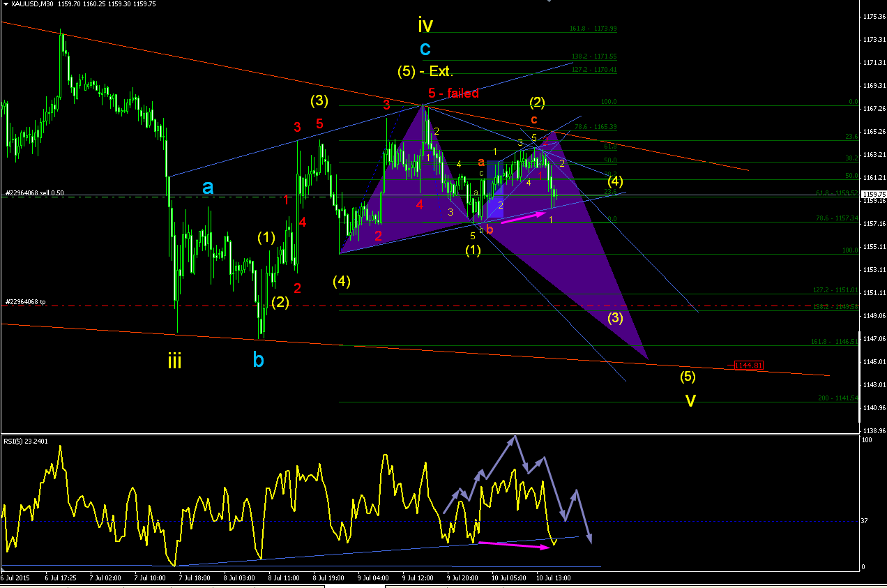Image resolution: width=887 pixels, height=588 pixels.
Task: Click the current price marker 1159.75
Action: (x=872, y=195)
